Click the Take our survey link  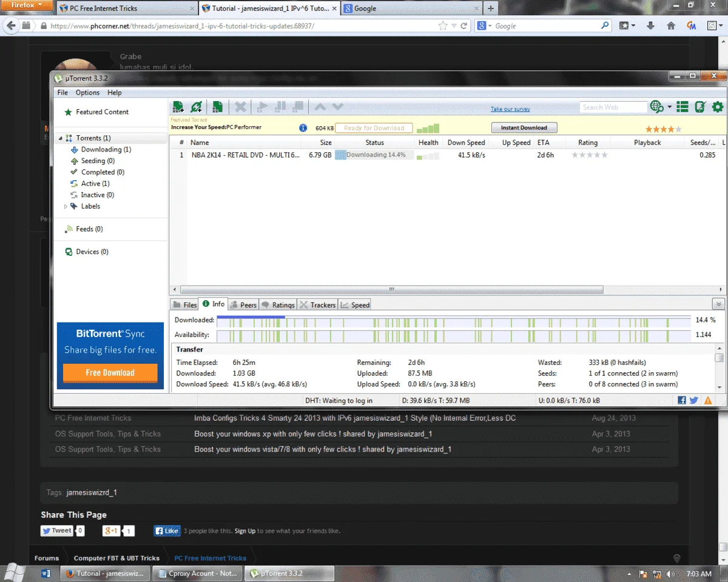coord(510,109)
